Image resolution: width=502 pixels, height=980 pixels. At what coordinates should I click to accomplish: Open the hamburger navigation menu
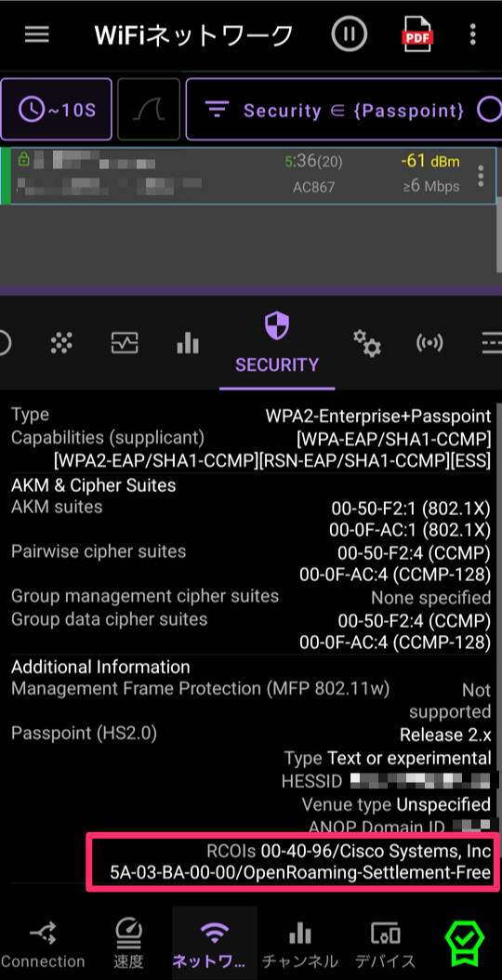(37, 35)
